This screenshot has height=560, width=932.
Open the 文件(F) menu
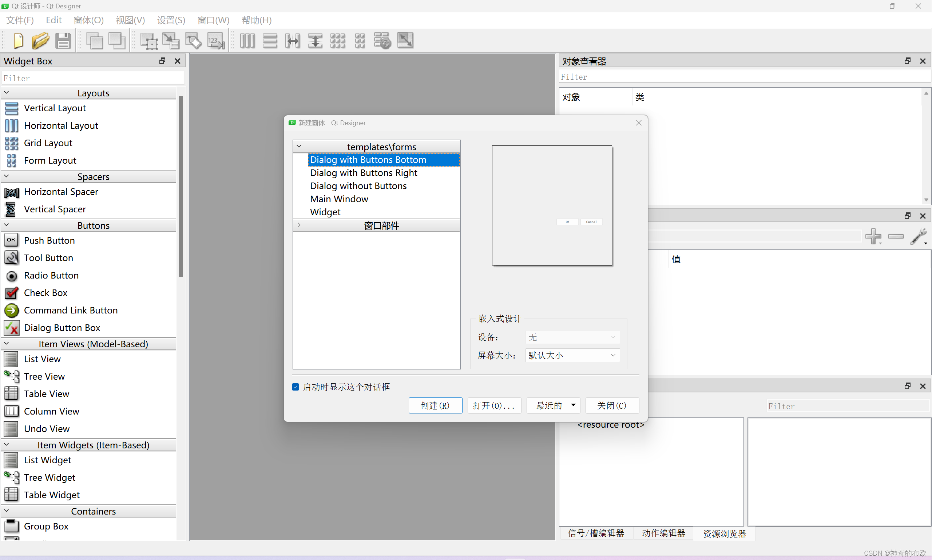coord(20,20)
